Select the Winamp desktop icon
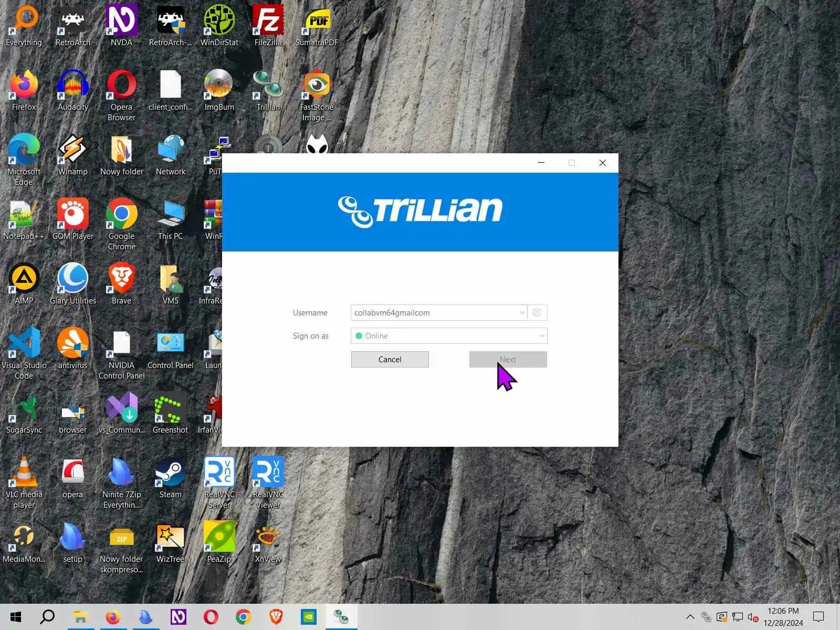This screenshot has height=630, width=840. click(x=73, y=155)
